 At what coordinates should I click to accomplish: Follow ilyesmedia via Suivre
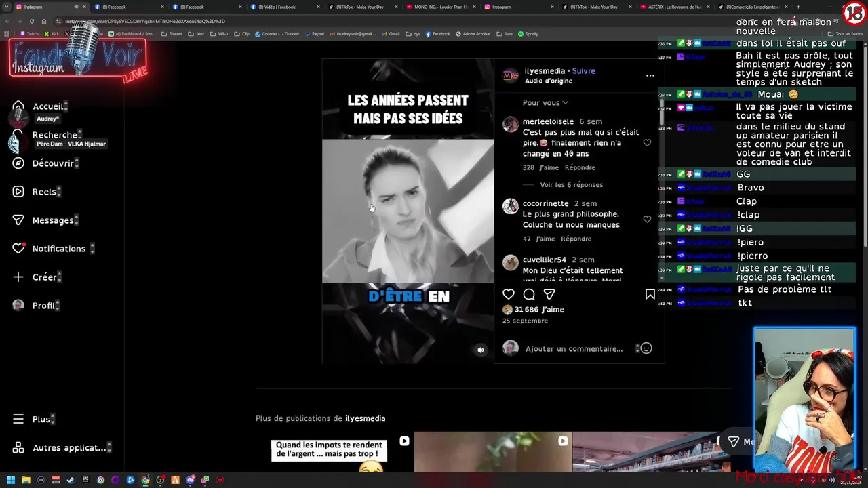coord(583,71)
